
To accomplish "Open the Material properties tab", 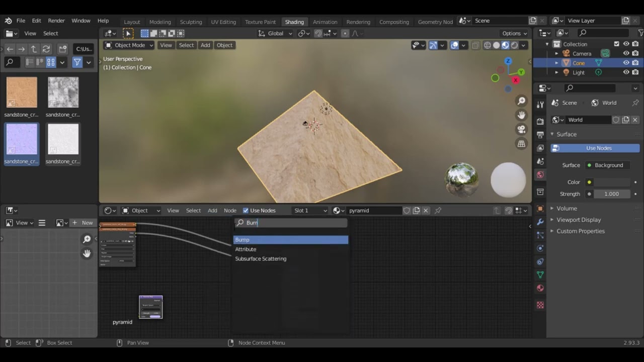I will point(540,288).
